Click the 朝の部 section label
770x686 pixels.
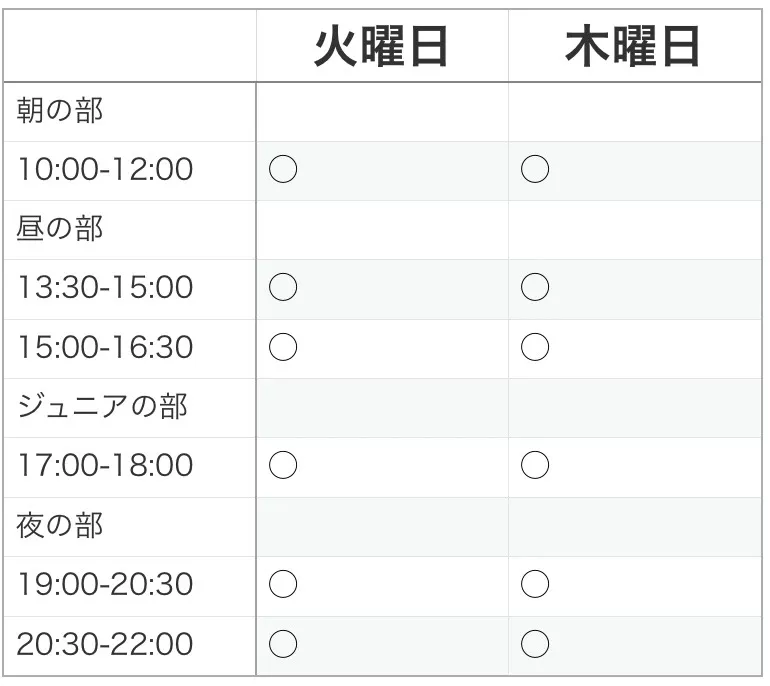pos(60,111)
